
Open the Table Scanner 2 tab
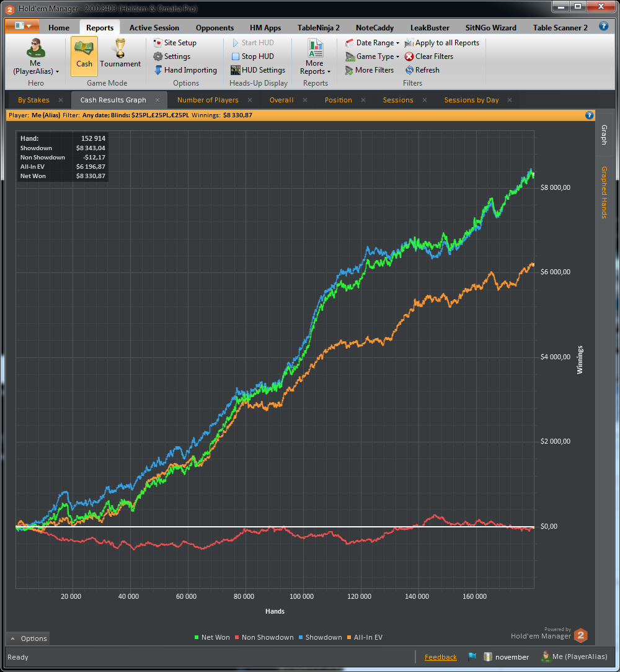point(560,28)
